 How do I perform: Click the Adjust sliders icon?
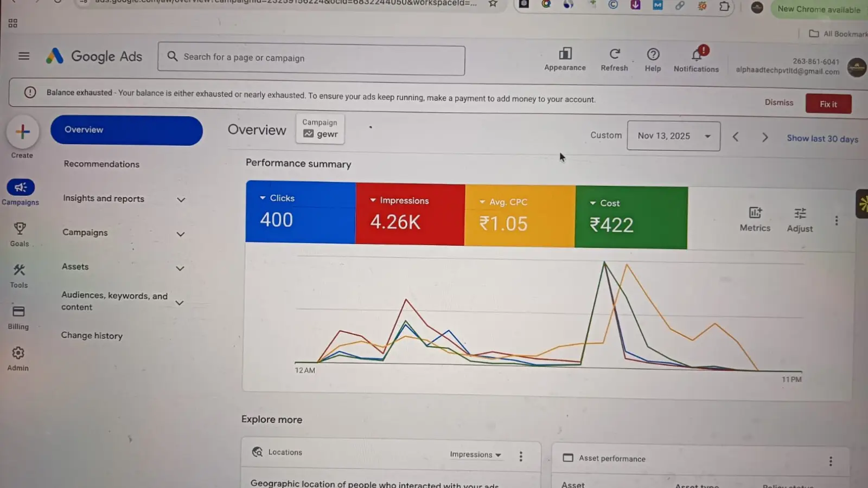pyautogui.click(x=800, y=214)
